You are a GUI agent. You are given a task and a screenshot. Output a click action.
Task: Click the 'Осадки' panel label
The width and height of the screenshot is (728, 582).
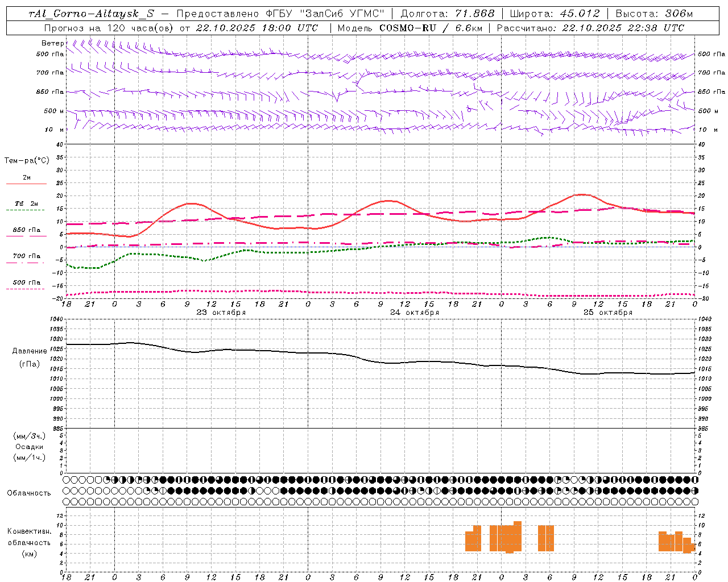point(30,447)
